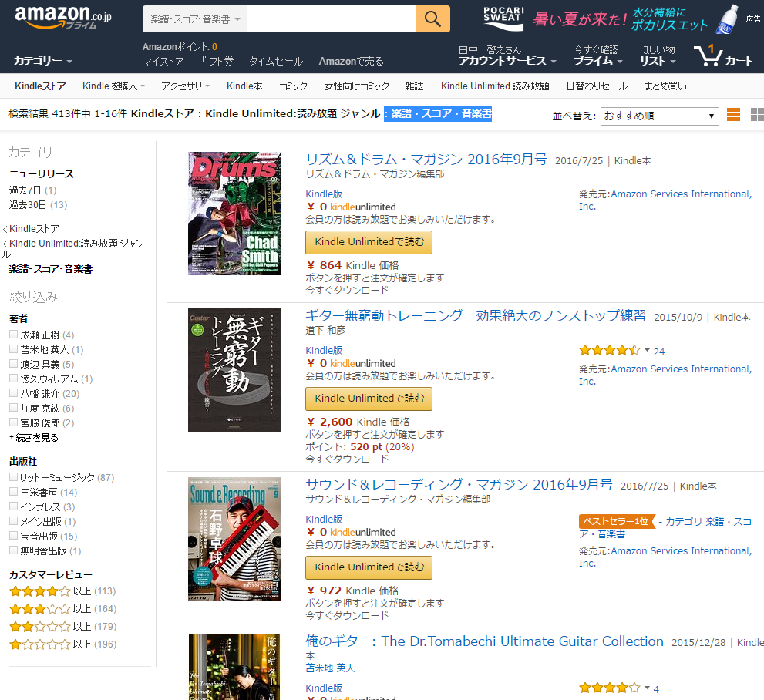Open the カテゴリー dropdown menu

(43, 61)
